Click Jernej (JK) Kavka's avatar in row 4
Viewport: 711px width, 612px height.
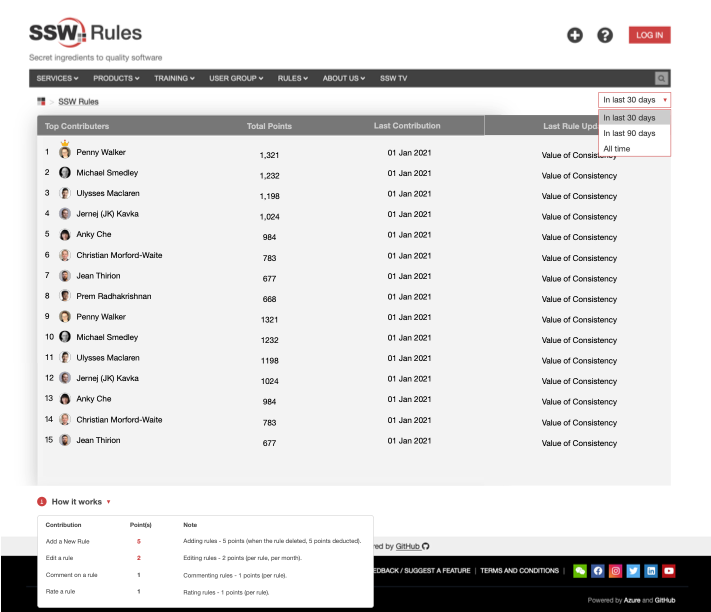65,214
